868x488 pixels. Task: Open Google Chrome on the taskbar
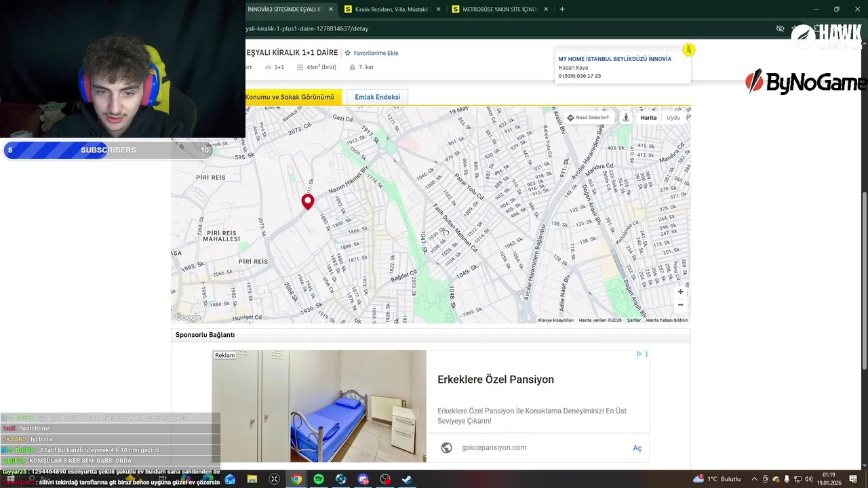pyautogui.click(x=296, y=479)
